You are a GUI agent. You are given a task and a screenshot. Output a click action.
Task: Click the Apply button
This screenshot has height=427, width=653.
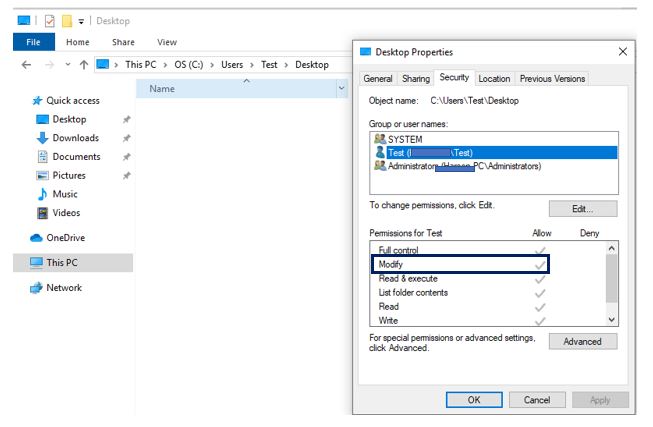[x=600, y=400]
